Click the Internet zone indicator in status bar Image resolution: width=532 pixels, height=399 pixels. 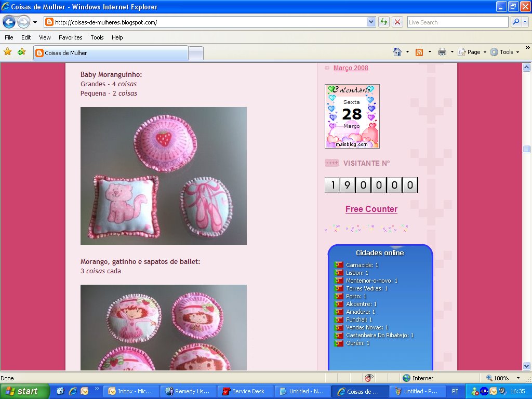418,378
